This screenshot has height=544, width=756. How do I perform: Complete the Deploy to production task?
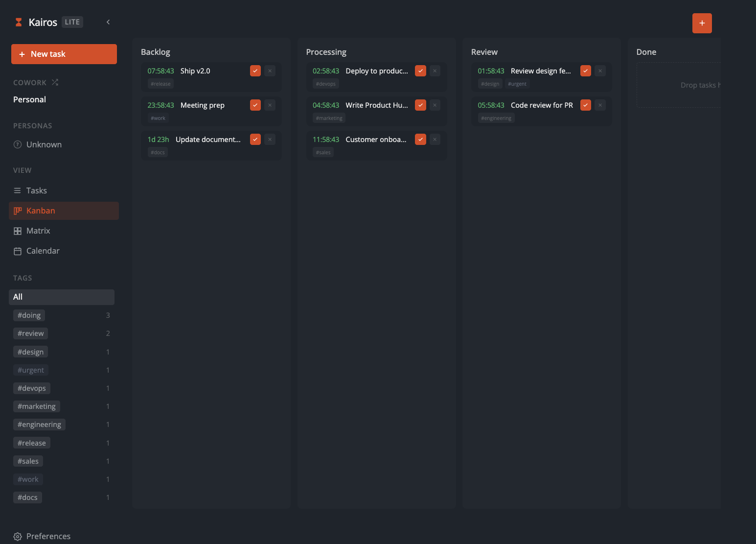pos(420,71)
